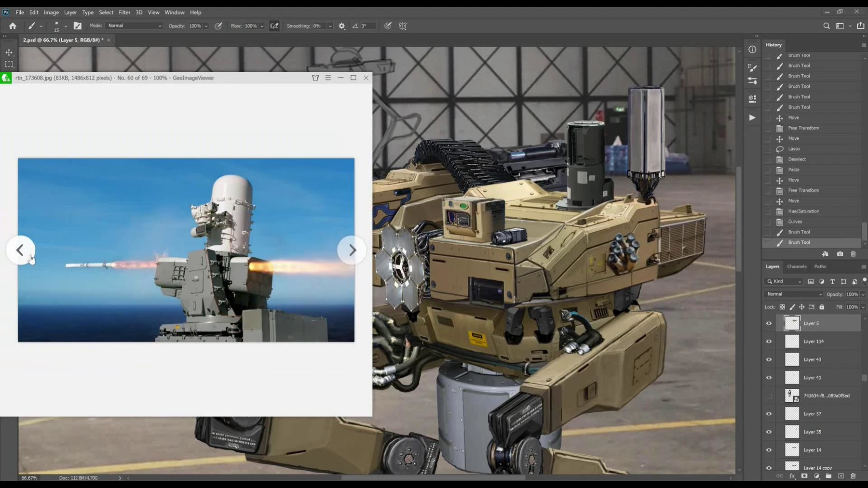This screenshot has width=868, height=488.
Task: Open smoothing options gear
Action: pyautogui.click(x=342, y=26)
